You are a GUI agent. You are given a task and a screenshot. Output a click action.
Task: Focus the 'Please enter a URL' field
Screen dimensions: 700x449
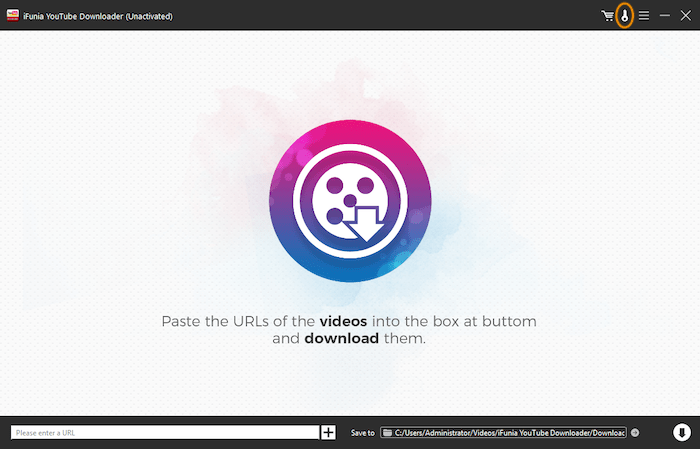point(165,433)
